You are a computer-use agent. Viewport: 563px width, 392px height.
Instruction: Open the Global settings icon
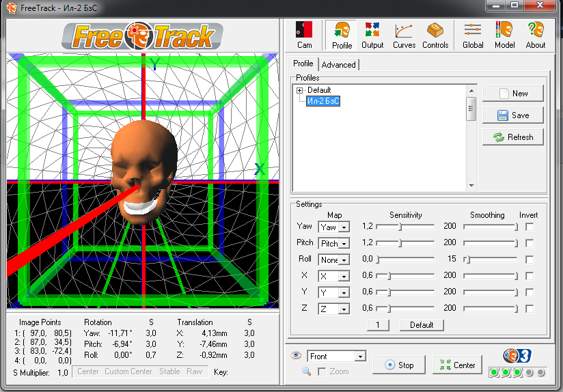473,34
